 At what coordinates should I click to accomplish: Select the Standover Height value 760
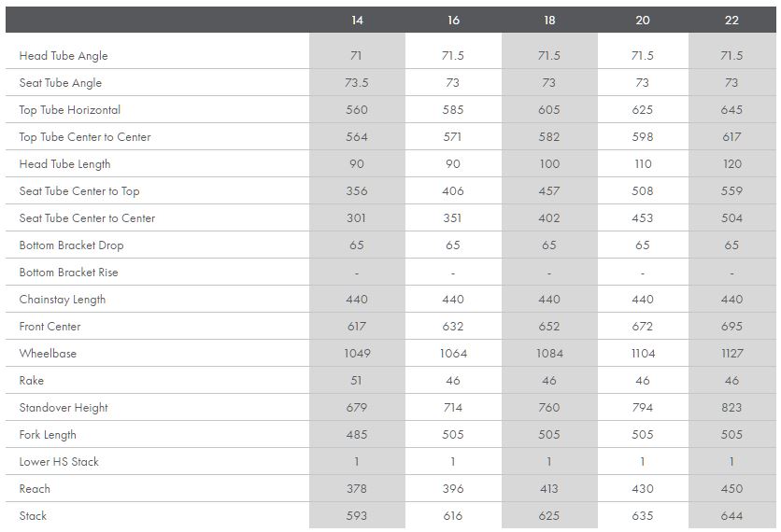[x=549, y=408]
